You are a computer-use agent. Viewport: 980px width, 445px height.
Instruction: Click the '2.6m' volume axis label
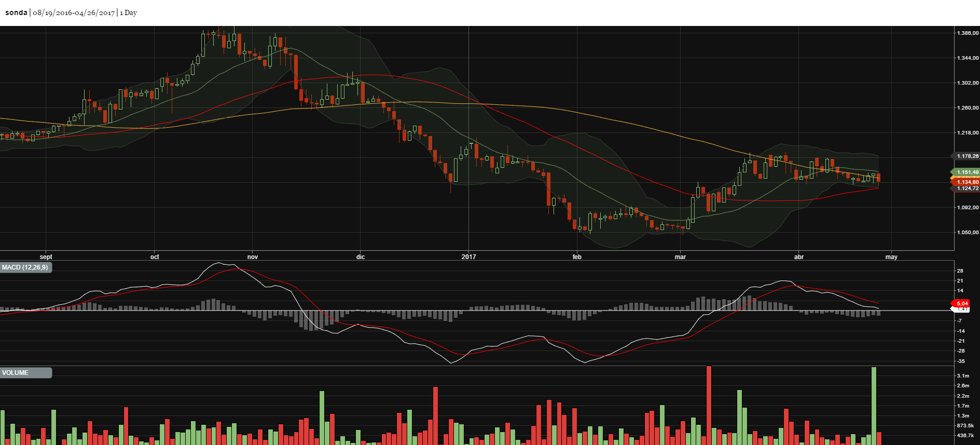point(963,386)
